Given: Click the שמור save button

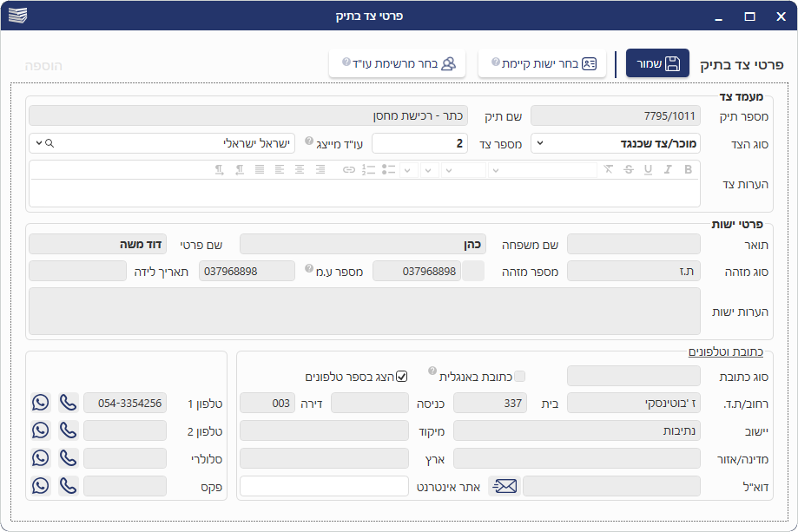Looking at the screenshot, I should point(657,63).
